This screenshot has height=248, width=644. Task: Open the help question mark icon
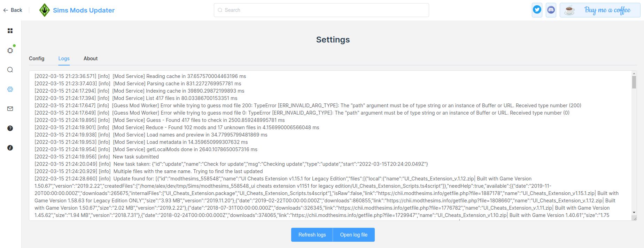10,128
